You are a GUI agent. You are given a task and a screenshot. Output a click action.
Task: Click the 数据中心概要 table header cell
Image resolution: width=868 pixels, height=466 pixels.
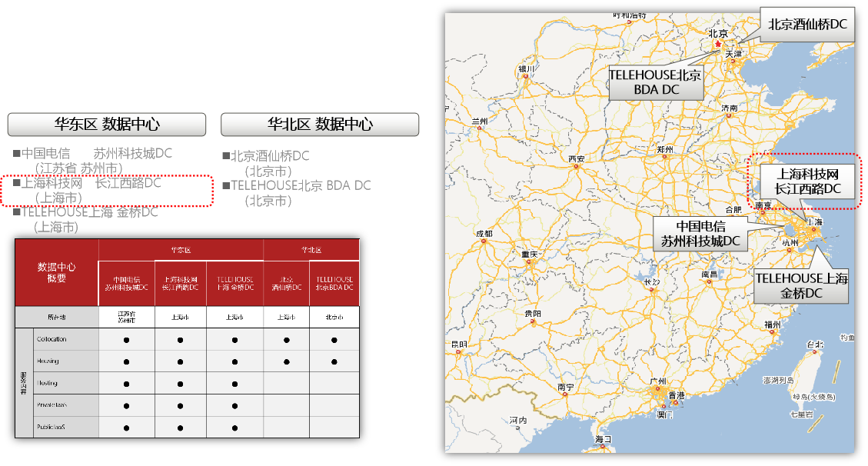(x=56, y=272)
